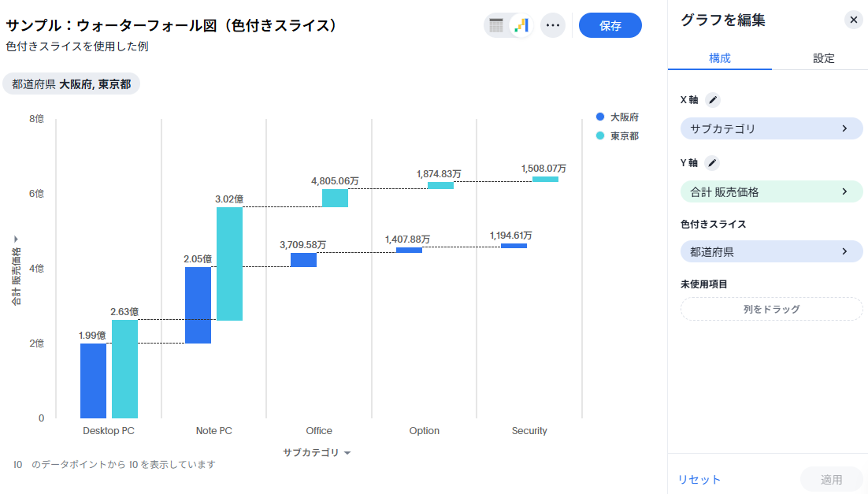Viewport: 868px width, 494px height.
Task: Click the 東京都 Note PC bar
Action: coord(229,264)
